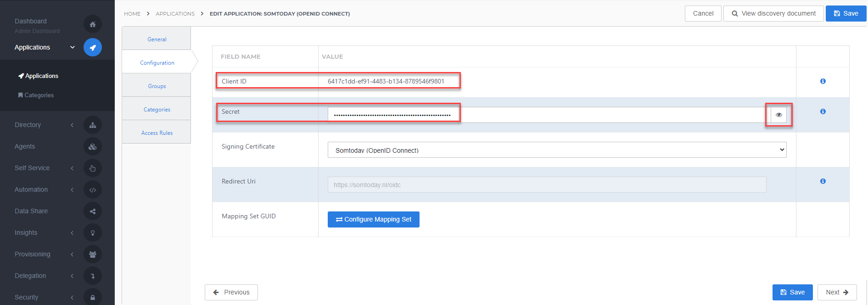The height and width of the screenshot is (305, 868).
Task: Open the Signing Certificate dropdown
Action: coord(557,150)
